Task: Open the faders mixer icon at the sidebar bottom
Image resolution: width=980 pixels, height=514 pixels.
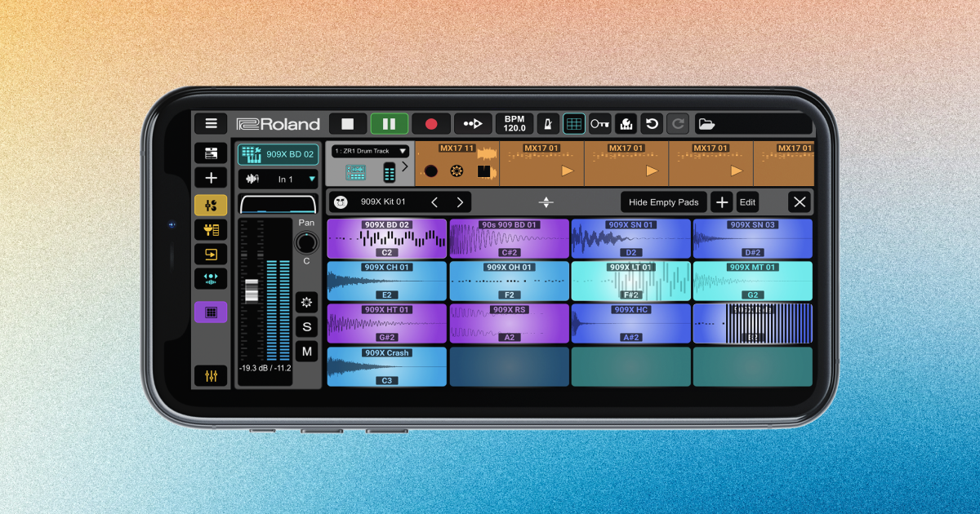Action: coord(211,375)
